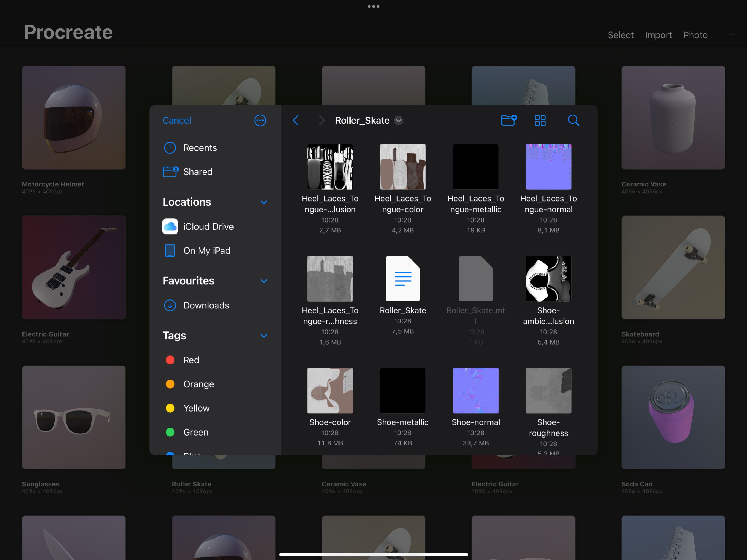The width and height of the screenshot is (747, 560).
Task: Select Downloads from Favourites
Action: pyautogui.click(x=205, y=304)
